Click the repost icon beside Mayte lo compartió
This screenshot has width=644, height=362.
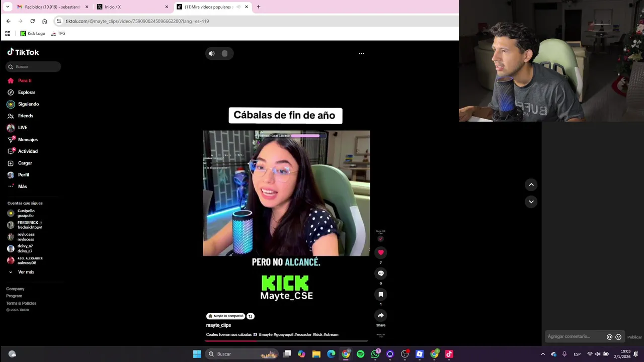251,316
